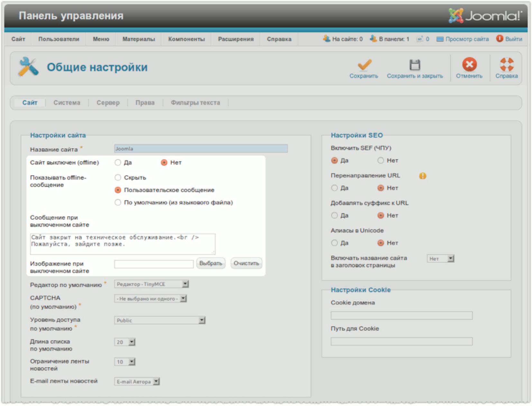
Task: Select Hide for offline message
Action: 118,177
